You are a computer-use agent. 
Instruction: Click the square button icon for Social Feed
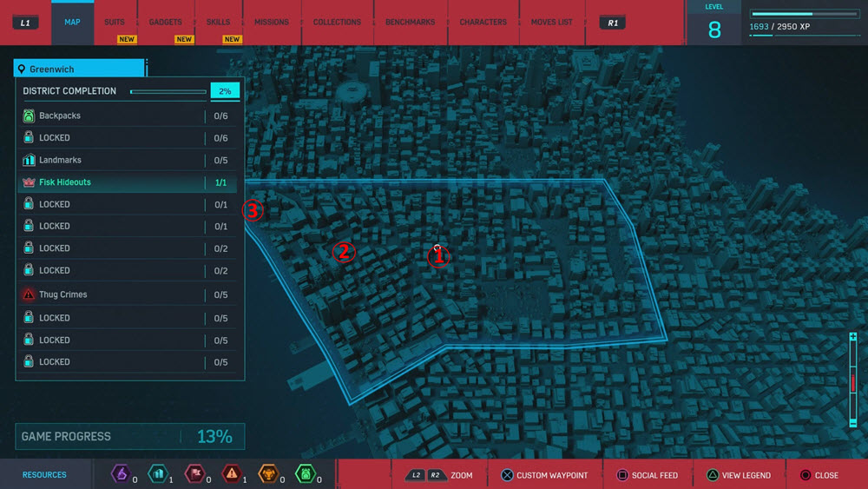tap(622, 475)
